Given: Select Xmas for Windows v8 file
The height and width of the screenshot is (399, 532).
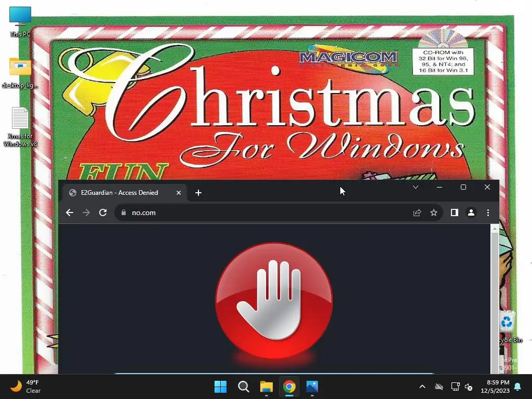Looking at the screenshot, I should click(20, 127).
